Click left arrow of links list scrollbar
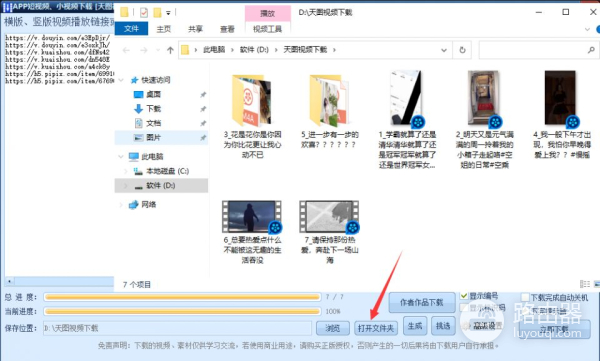Image resolution: width=600 pixels, height=361 pixels. click(9, 281)
